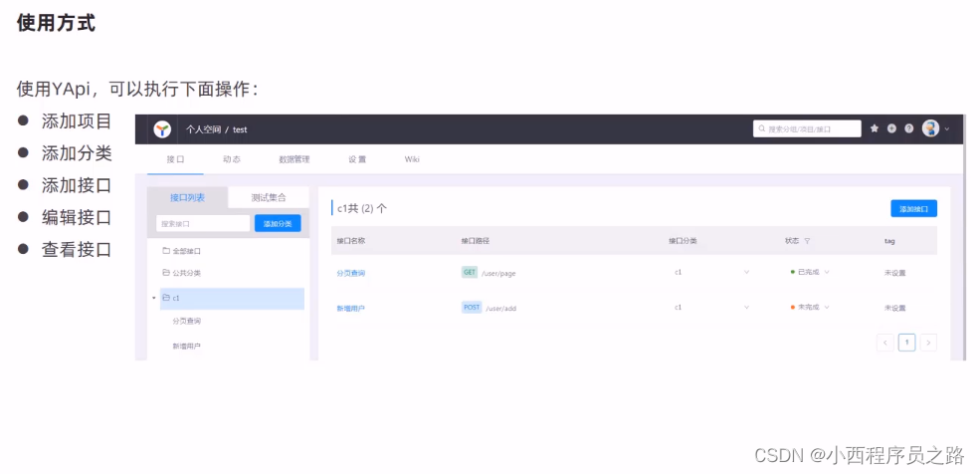The width and height of the screenshot is (980, 474).
Task: Click the 接口名称 column header
Action: click(x=350, y=241)
